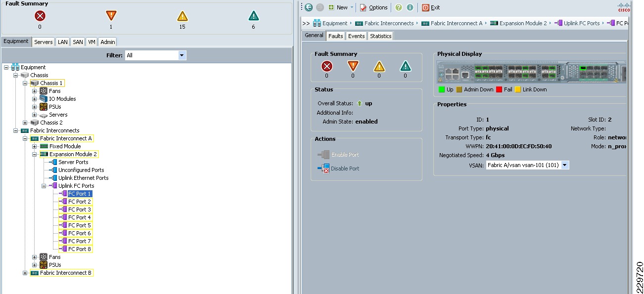644x294 pixels.
Task: Switch to the Servers tab
Action: pos(44,42)
